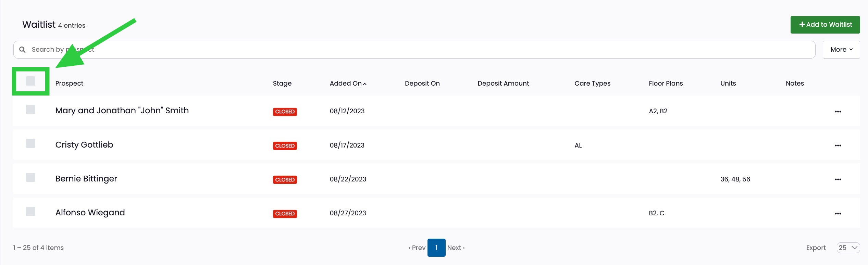Open three-dot menu for Cristy Gottlieb
This screenshot has height=265, width=868.
tap(838, 146)
